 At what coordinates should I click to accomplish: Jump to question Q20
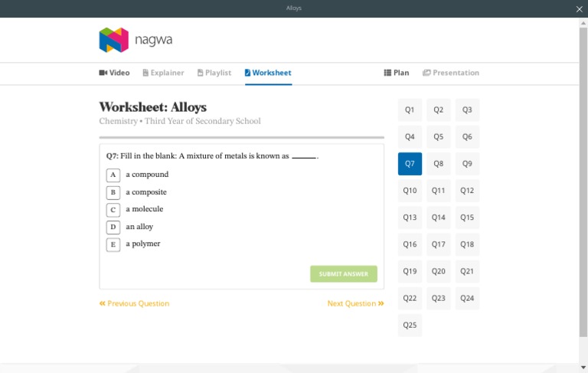pos(439,271)
